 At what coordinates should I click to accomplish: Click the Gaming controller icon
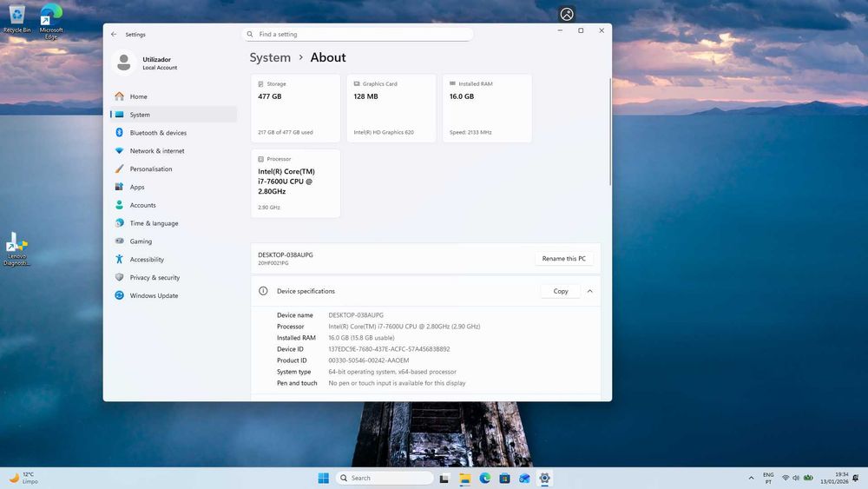pyautogui.click(x=119, y=241)
